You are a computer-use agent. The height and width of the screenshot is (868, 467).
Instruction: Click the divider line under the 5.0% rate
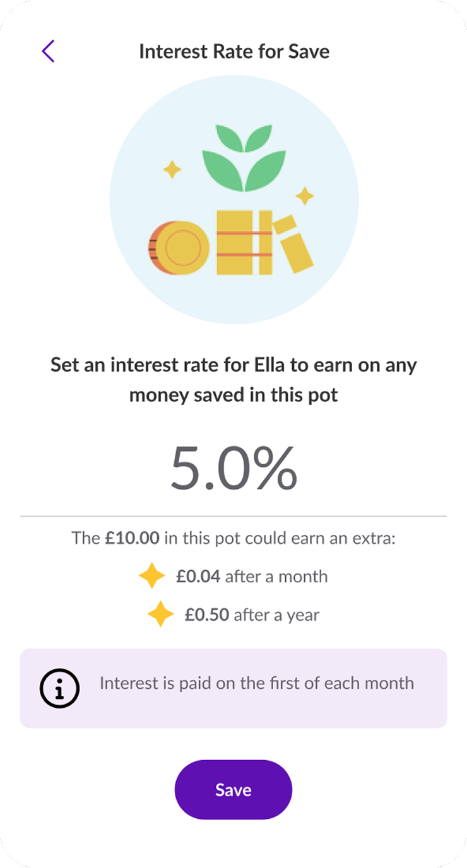[x=233, y=516]
